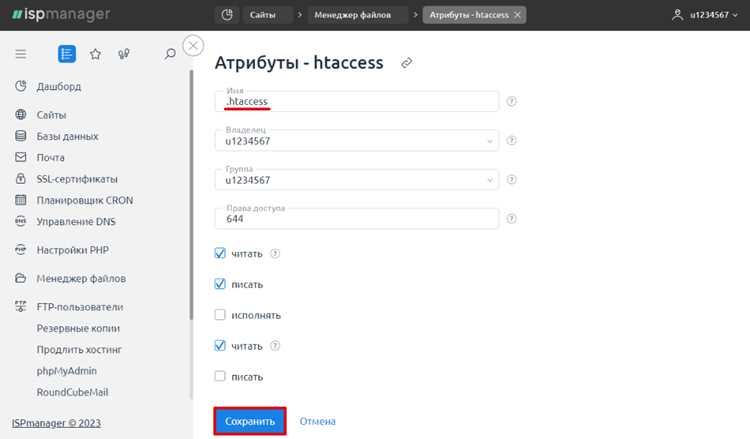Click the dashboard clock icon in top bar
Viewport: 750px width, 439px height.
[x=227, y=15]
